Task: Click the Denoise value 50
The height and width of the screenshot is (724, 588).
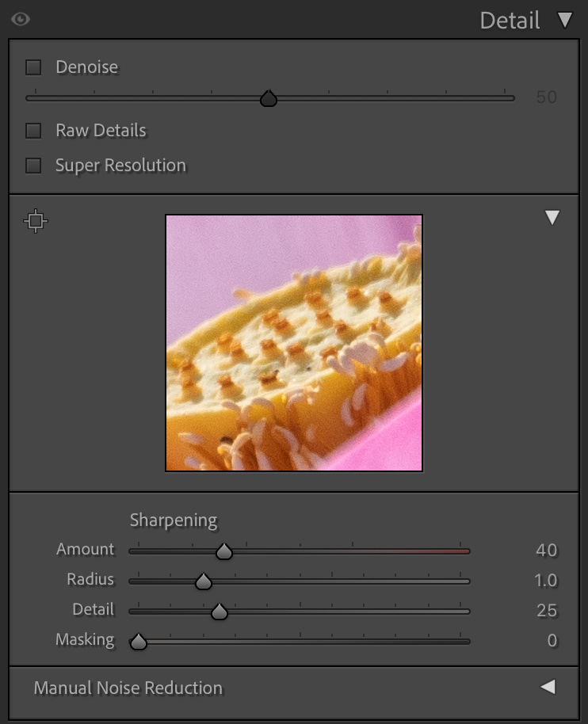Action: tap(547, 97)
